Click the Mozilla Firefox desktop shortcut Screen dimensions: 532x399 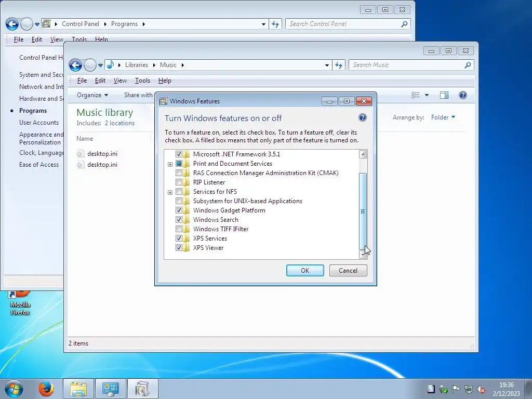20,303
